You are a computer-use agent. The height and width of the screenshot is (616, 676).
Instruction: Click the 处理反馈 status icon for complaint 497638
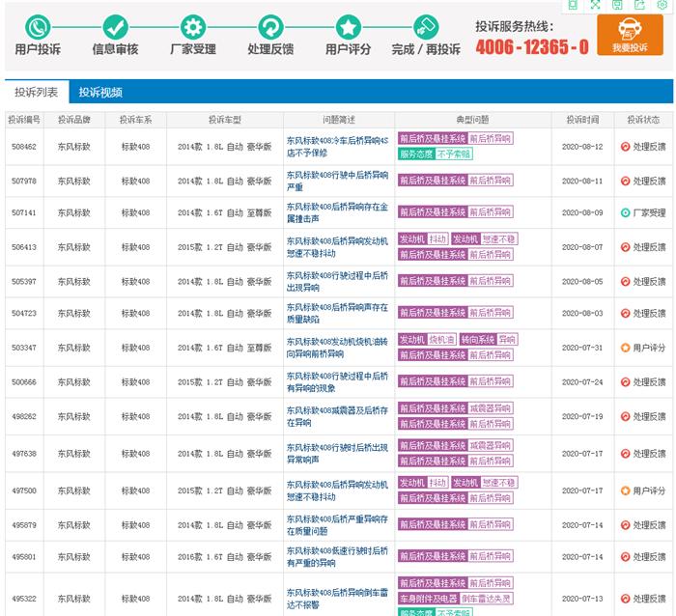pos(625,454)
